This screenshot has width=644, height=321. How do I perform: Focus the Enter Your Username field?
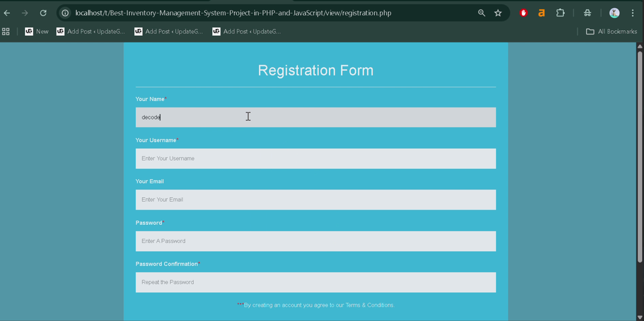coord(316,158)
